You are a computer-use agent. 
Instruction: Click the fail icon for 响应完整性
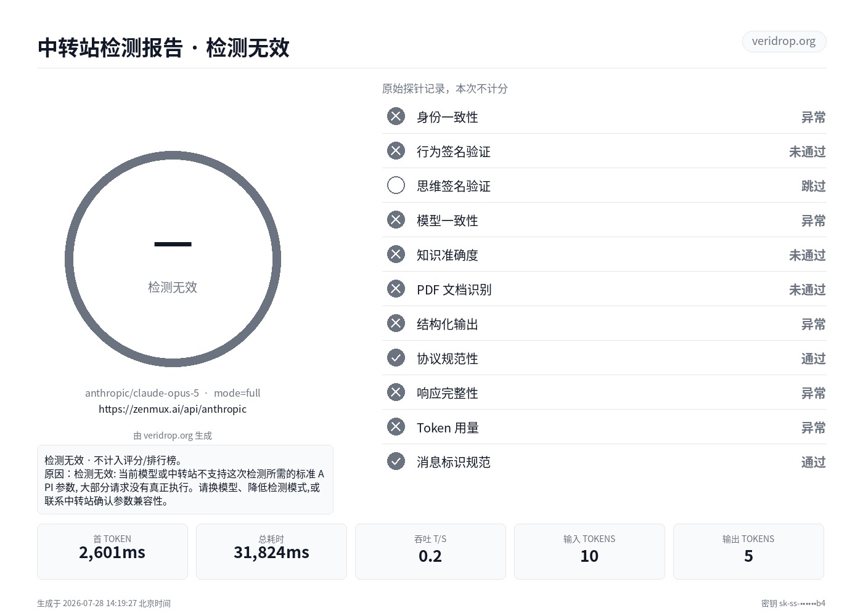[x=396, y=392]
